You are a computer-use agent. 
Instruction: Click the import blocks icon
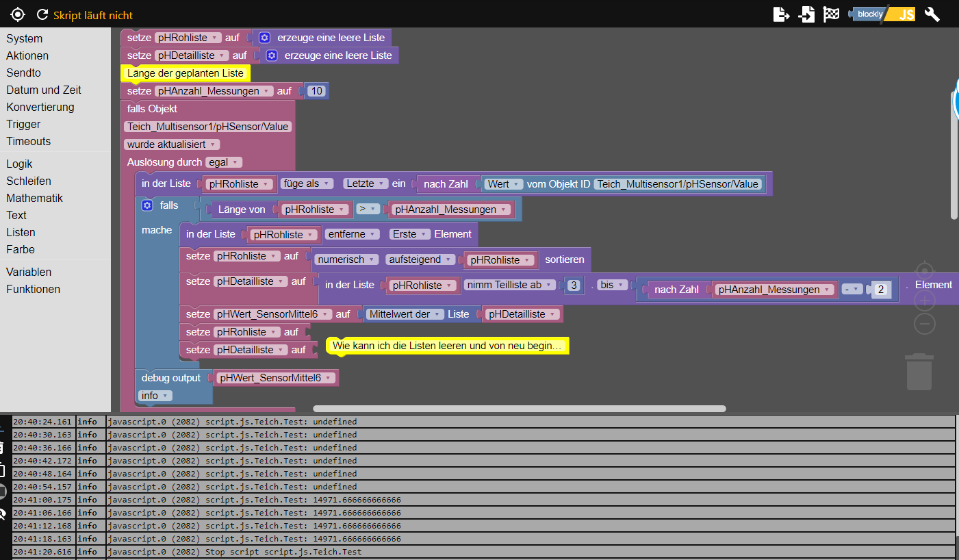806,14
